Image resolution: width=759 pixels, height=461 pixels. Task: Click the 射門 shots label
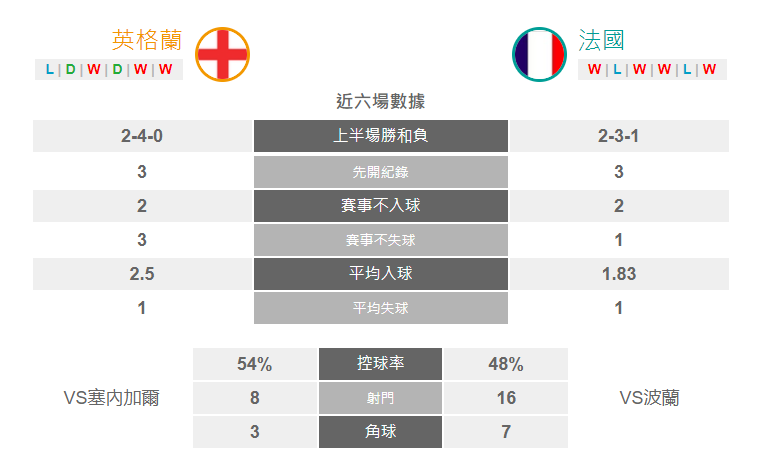coord(380,398)
